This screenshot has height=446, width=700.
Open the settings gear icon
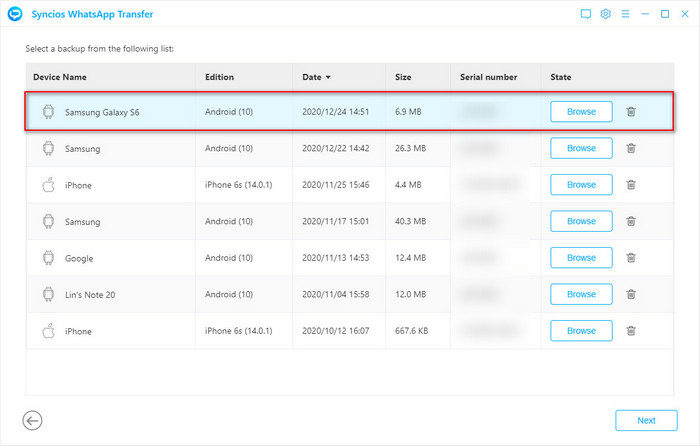(605, 14)
